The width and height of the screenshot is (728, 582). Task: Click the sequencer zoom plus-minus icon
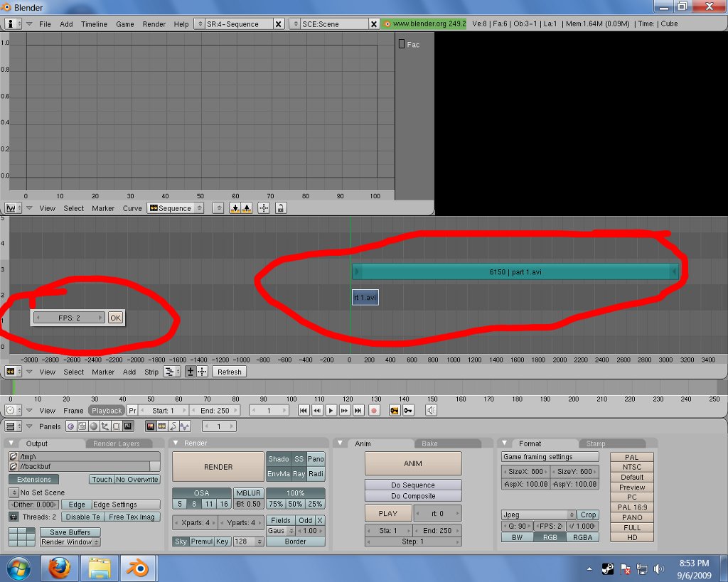[x=191, y=372]
